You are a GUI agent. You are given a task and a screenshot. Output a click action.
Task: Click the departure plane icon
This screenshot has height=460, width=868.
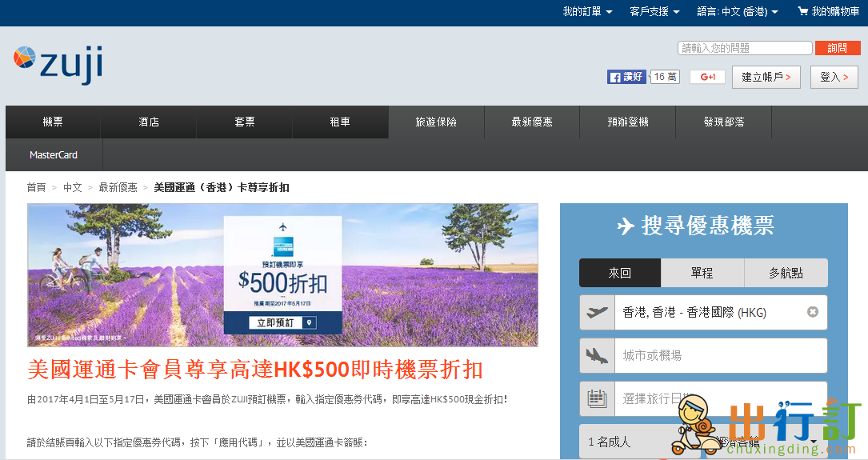pyautogui.click(x=598, y=312)
